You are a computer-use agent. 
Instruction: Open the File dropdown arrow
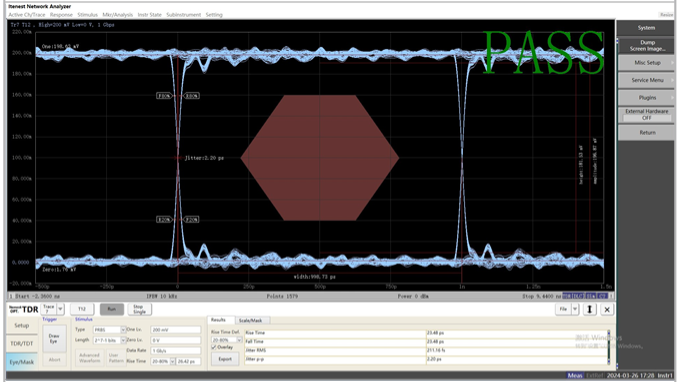[575, 309]
